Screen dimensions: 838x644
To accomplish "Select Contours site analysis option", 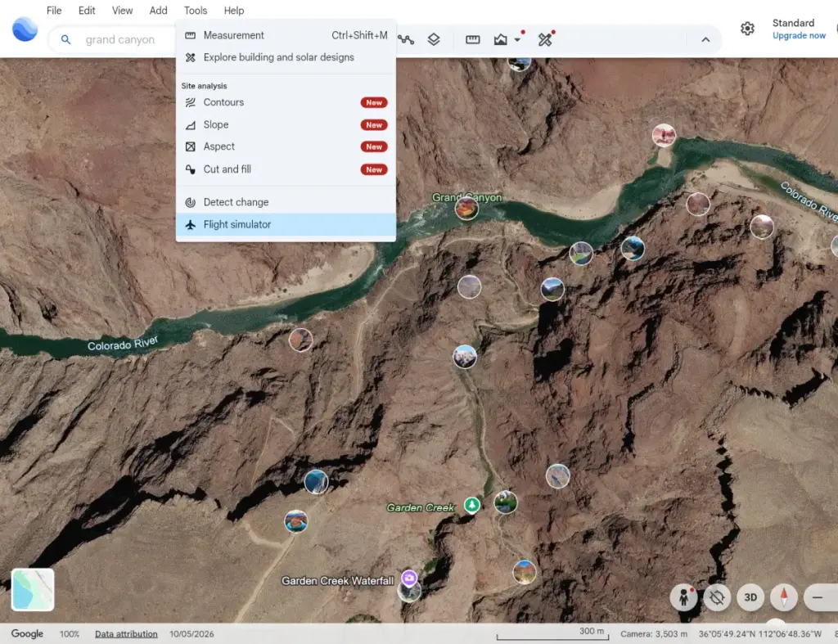I will pos(286,102).
